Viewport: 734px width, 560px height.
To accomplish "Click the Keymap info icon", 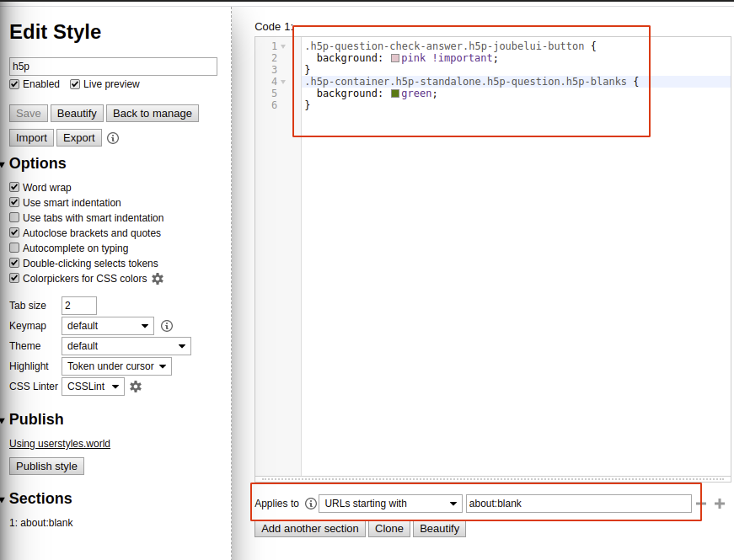I will pos(167,326).
